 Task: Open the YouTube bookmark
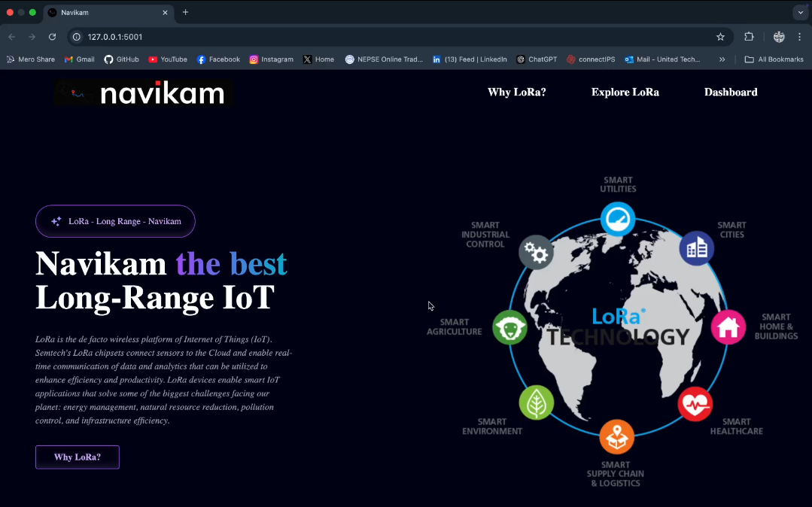(168, 59)
